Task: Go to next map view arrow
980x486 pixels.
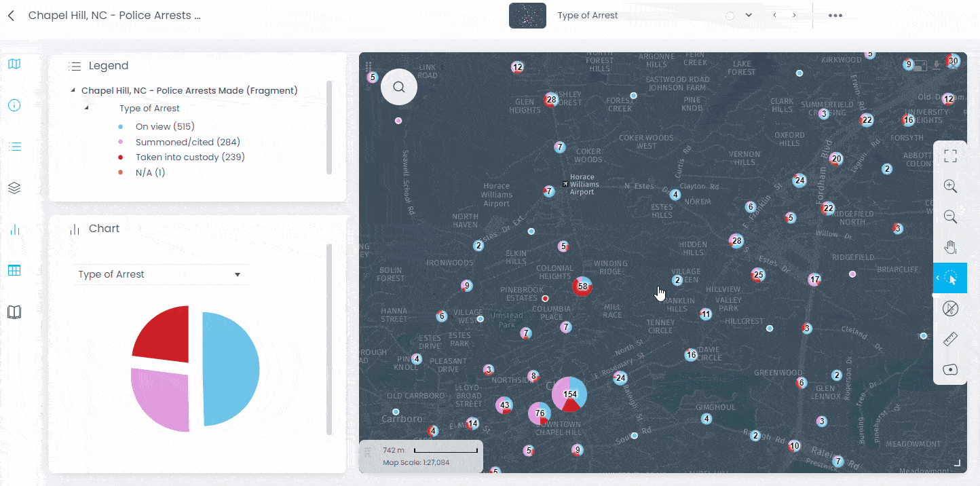Action: pyautogui.click(x=794, y=15)
